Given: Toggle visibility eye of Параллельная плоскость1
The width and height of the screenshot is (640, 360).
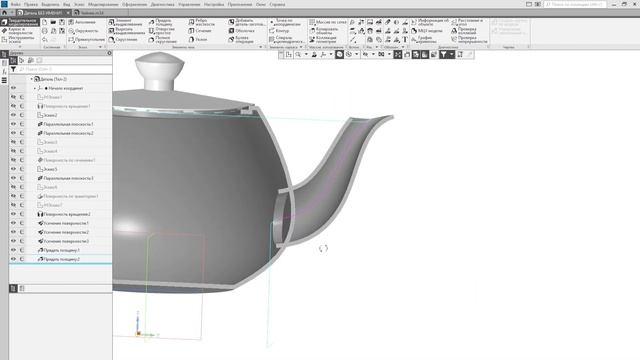Looking at the screenshot, I should pyautogui.click(x=13, y=124).
